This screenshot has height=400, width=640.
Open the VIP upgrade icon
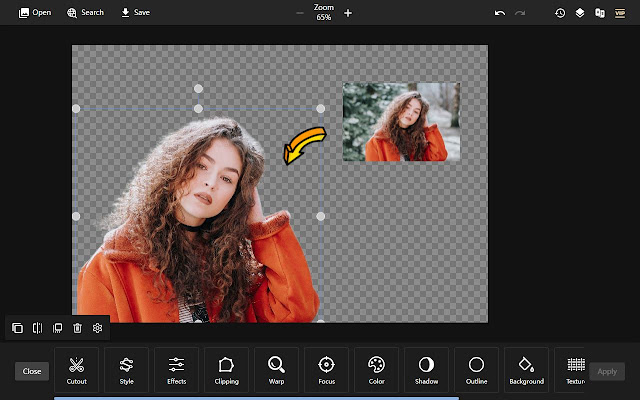(620, 13)
